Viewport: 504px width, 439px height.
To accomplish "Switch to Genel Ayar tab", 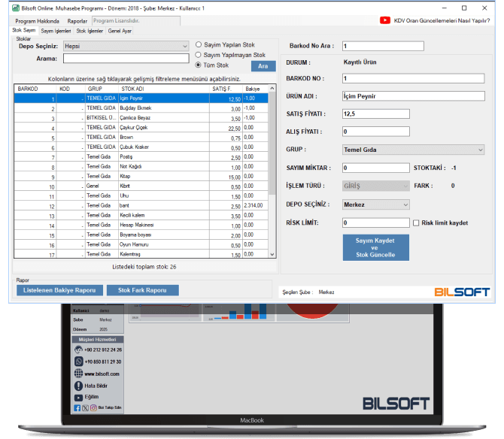I will pyautogui.click(x=120, y=31).
